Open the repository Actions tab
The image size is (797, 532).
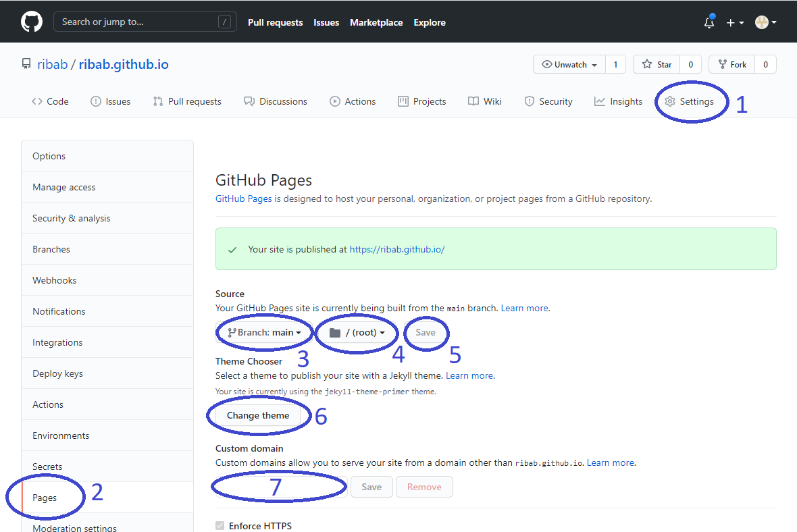(353, 102)
